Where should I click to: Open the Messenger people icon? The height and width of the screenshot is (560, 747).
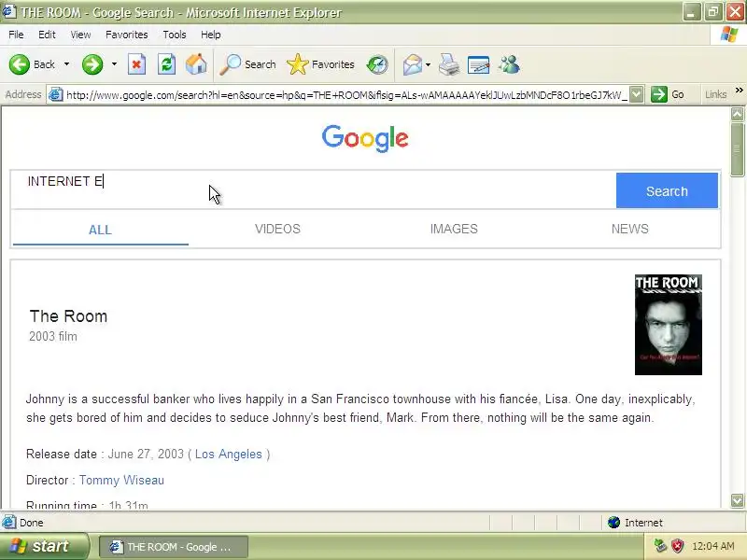(x=509, y=64)
